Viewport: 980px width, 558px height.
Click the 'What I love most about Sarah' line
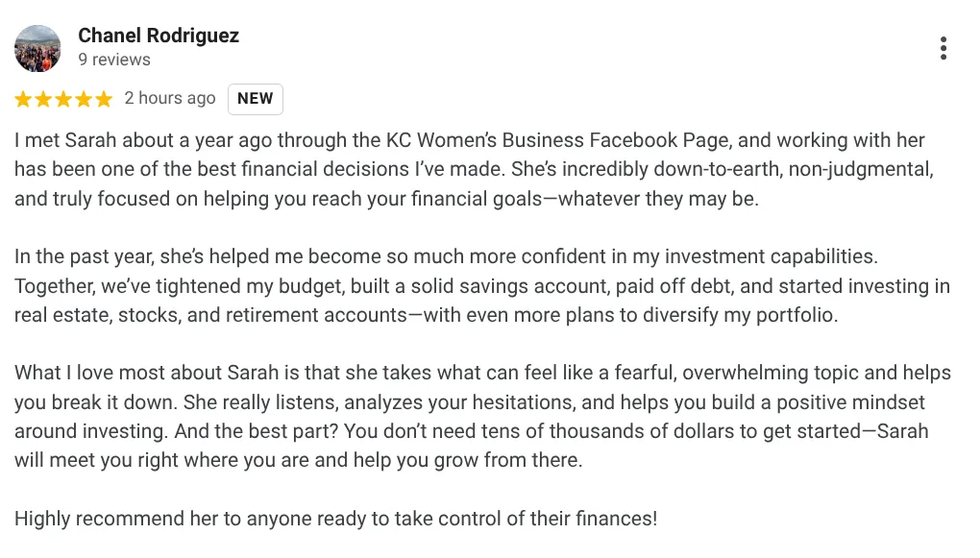pos(482,373)
